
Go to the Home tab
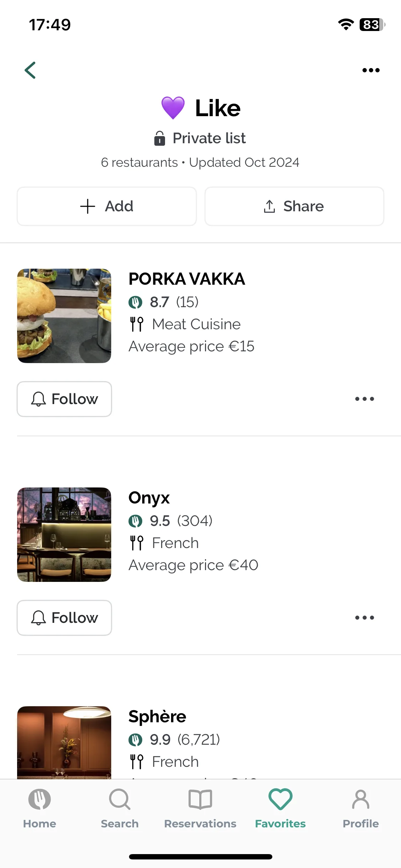[x=40, y=808]
